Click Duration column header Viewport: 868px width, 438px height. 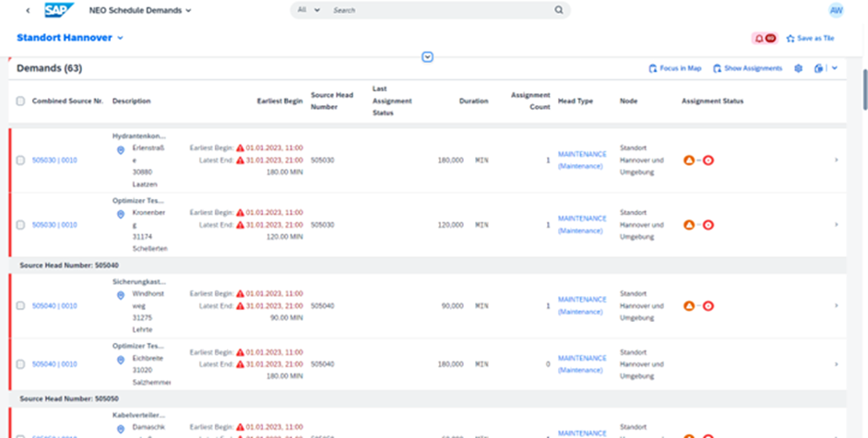[x=473, y=101]
